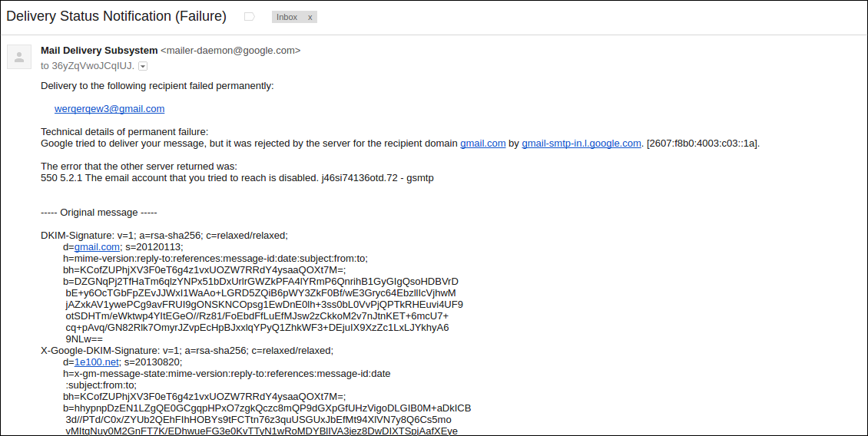Click the 'to 36yZqVwoJCqIUJ.' recipient text
Image resolution: width=868 pixels, height=436 pixels.
88,66
